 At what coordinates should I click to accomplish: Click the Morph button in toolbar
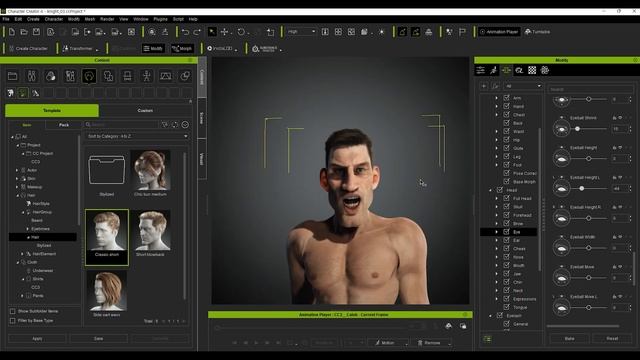coord(182,48)
